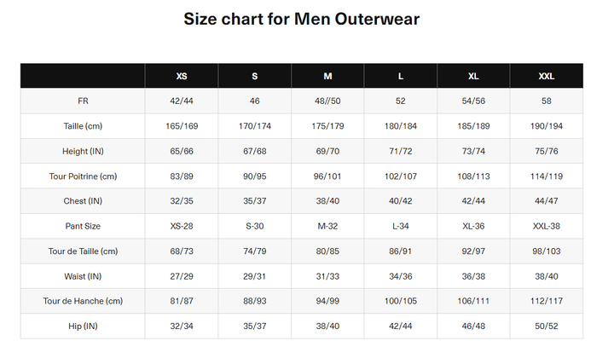The width and height of the screenshot is (614, 364).
Task: Click the L size column header
Action: click(401, 76)
